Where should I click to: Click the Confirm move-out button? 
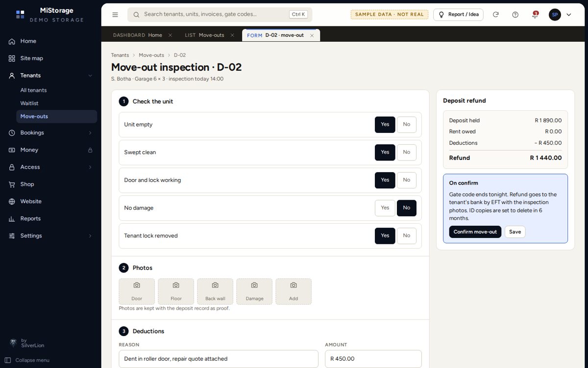(x=475, y=232)
